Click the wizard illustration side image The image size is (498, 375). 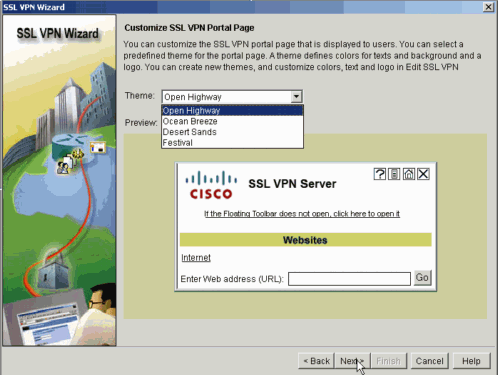click(59, 180)
